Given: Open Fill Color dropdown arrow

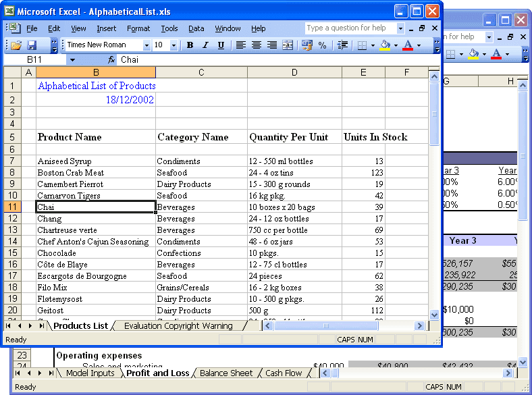Looking at the screenshot, I should click(x=396, y=45).
